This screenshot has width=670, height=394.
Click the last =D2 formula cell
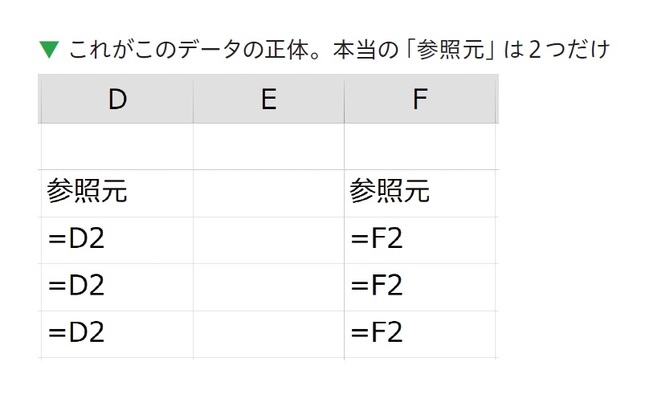[x=117, y=335]
